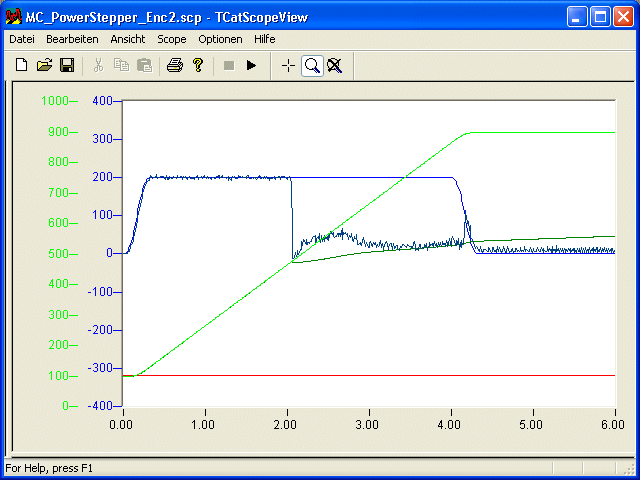Click the blue axis label 400

point(102,101)
